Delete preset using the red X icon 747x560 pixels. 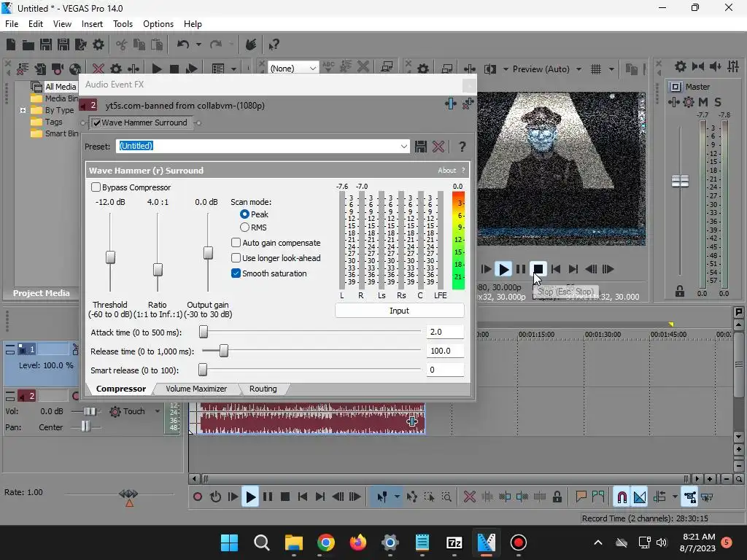click(438, 146)
